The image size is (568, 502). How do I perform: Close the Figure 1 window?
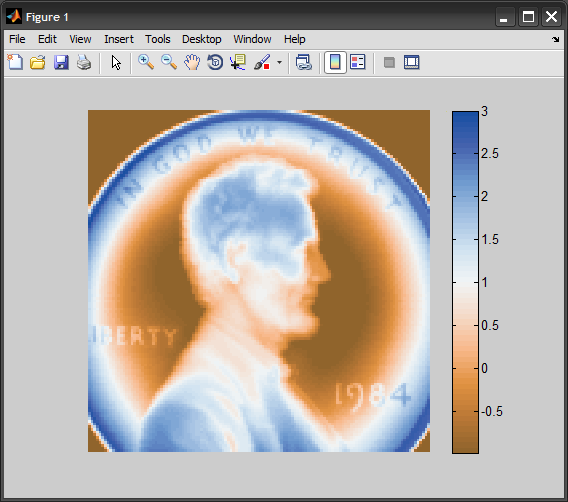click(x=551, y=17)
